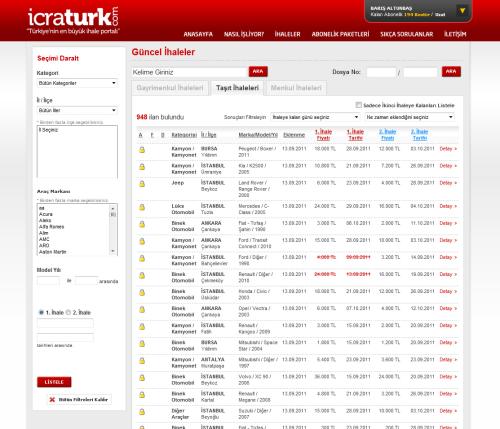Click the Kelime Giriniz search field

point(190,72)
